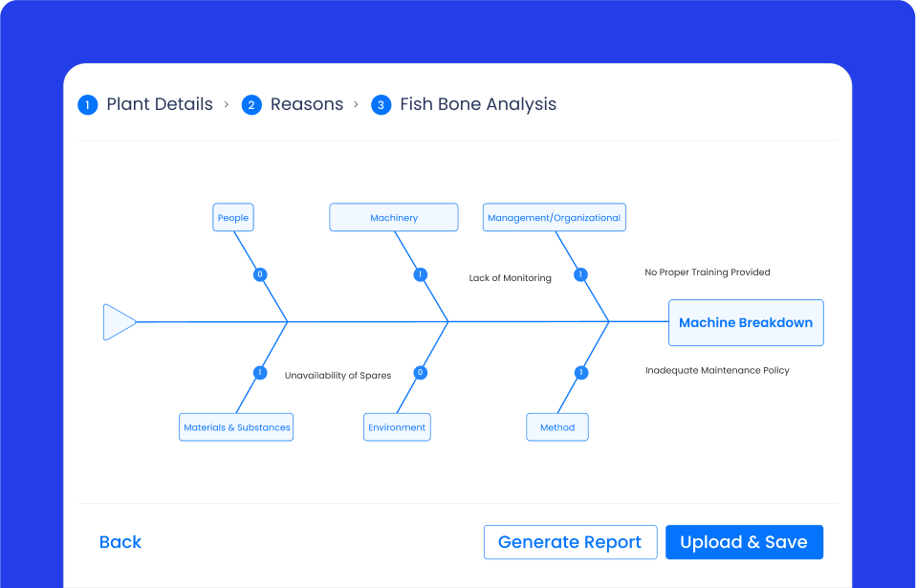
Task: Click the step 1 numbered circle icon
Action: 87,104
